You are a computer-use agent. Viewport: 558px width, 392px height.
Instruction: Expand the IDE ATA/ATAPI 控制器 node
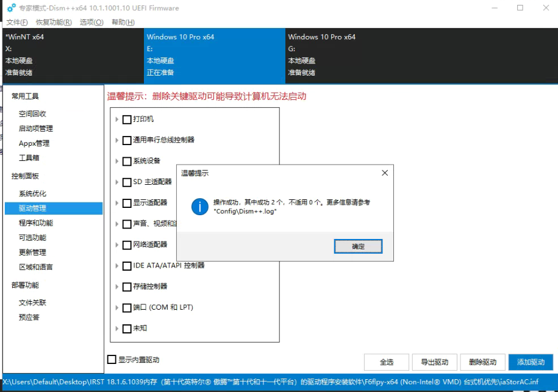[x=117, y=266]
